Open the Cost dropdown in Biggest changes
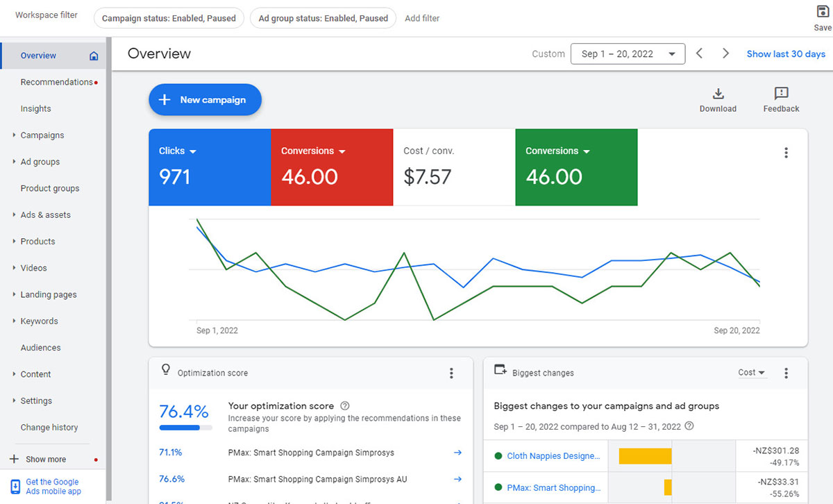 click(751, 373)
